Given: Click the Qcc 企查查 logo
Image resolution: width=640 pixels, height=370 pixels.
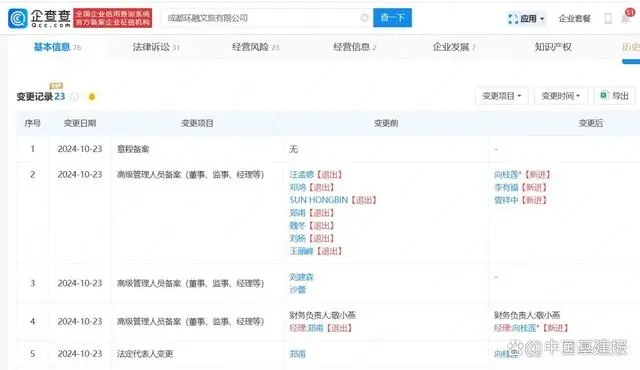Looking at the screenshot, I should (40, 18).
